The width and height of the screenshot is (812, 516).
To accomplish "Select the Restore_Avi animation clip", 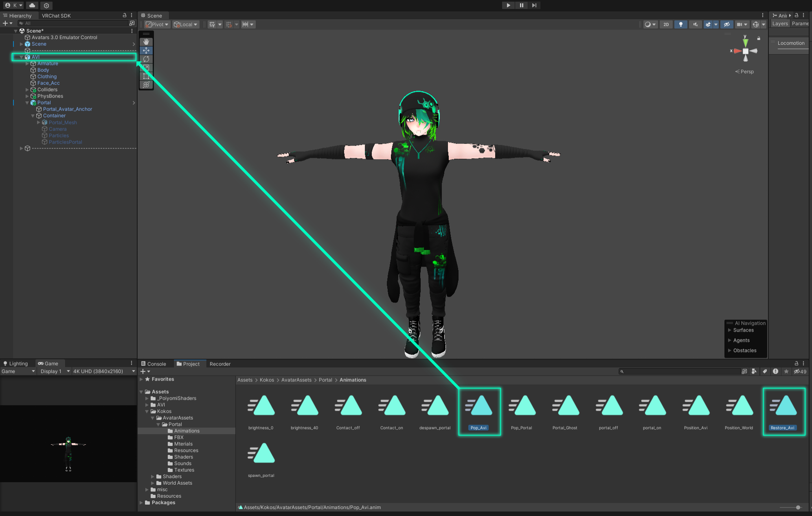I will (x=783, y=411).
